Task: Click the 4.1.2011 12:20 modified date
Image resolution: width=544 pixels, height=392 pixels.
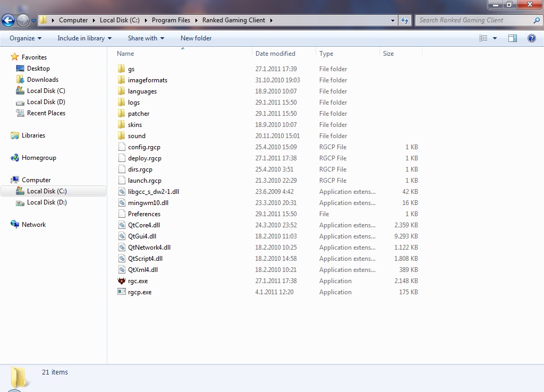Action: tap(275, 292)
